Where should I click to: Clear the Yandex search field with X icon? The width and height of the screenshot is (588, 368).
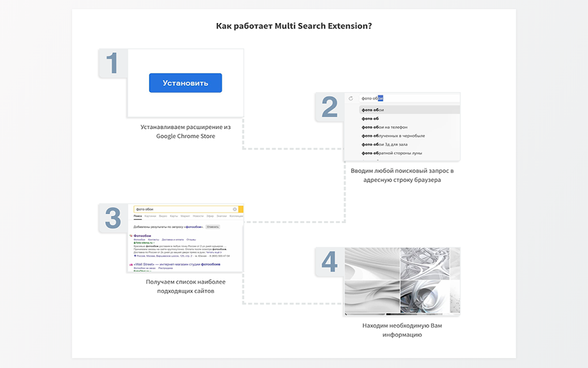click(235, 209)
